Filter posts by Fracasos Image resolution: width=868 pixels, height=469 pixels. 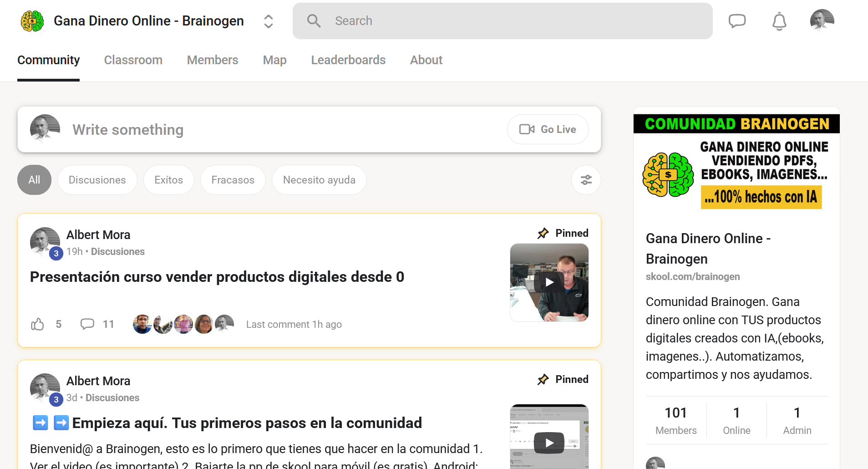point(233,180)
